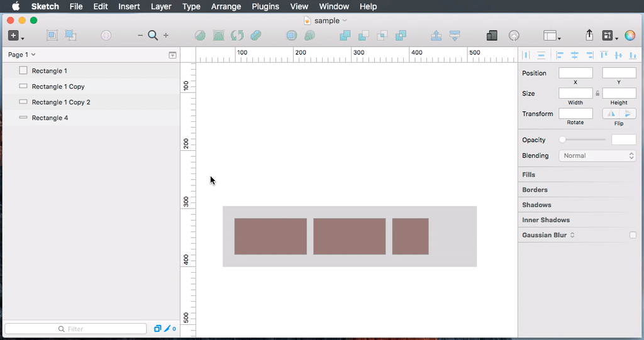Toggle the size lock aspect ratio icon
The width and height of the screenshot is (644, 340).
(x=597, y=93)
